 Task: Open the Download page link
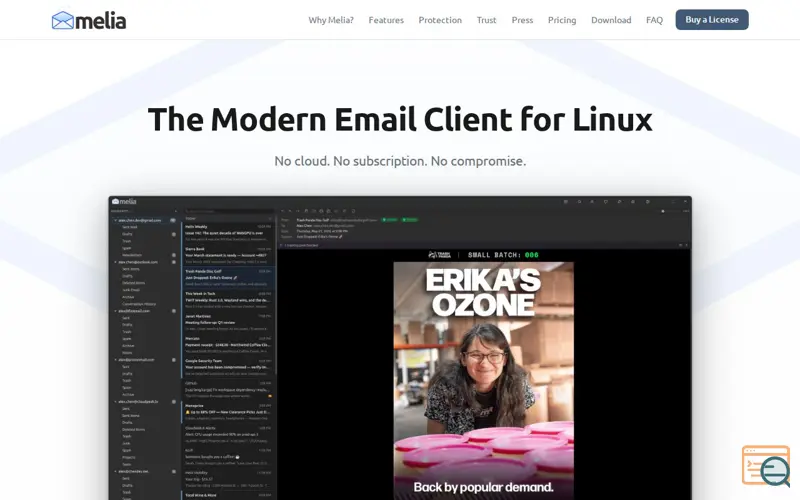tap(611, 20)
